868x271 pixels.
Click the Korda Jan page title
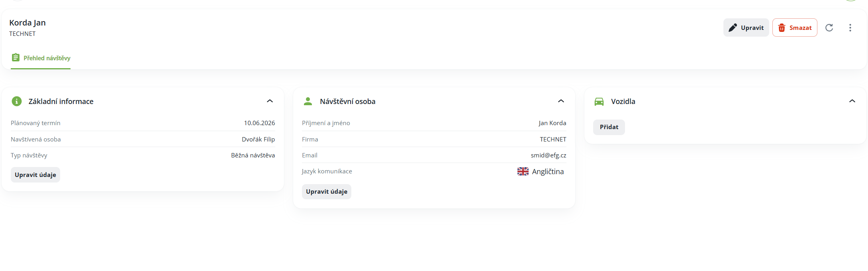27,23
